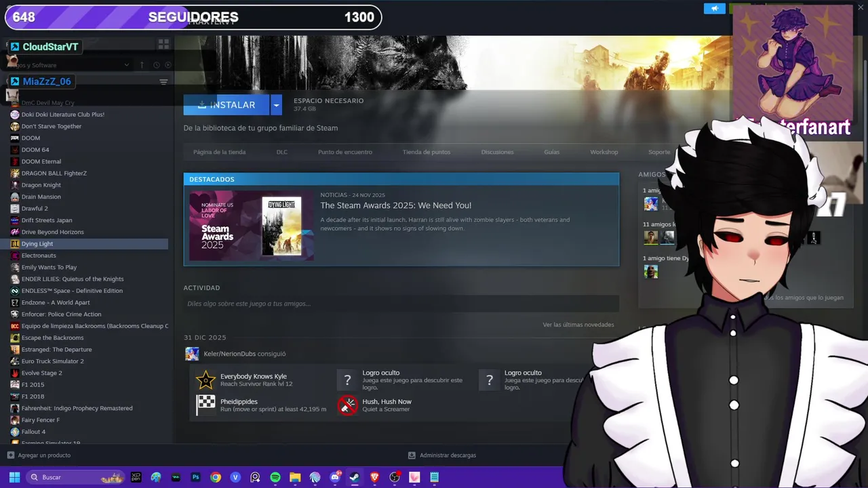The width and height of the screenshot is (868, 488).
Task: Click the Drive Beyond Horizons game icon
Action: tap(15, 232)
